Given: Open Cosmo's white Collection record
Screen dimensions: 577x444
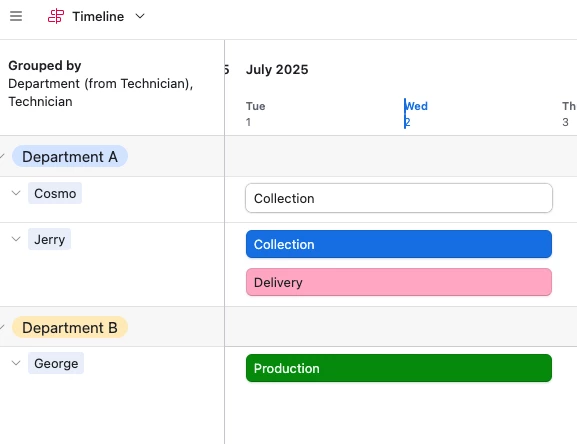Looking at the screenshot, I should pos(399,198).
